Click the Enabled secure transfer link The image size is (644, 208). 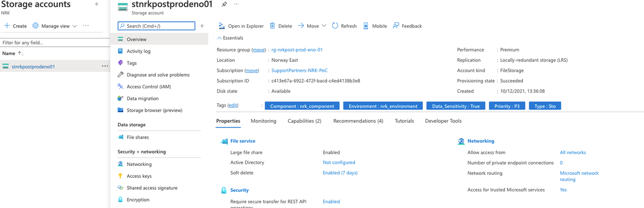click(x=331, y=201)
